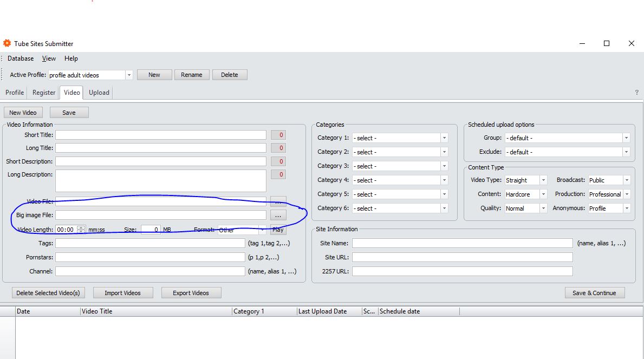Click the Tube Sites Submitter app icon
Viewport: 644px width, 359px height.
tap(7, 43)
